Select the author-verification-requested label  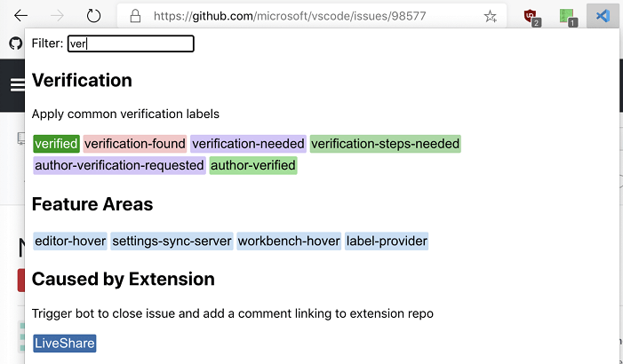[x=119, y=165]
